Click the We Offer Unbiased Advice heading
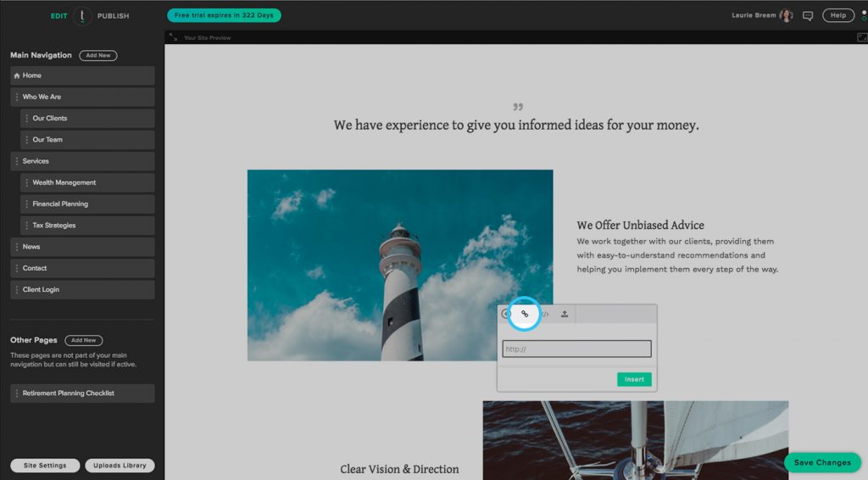Image resolution: width=868 pixels, height=480 pixels. click(x=641, y=226)
